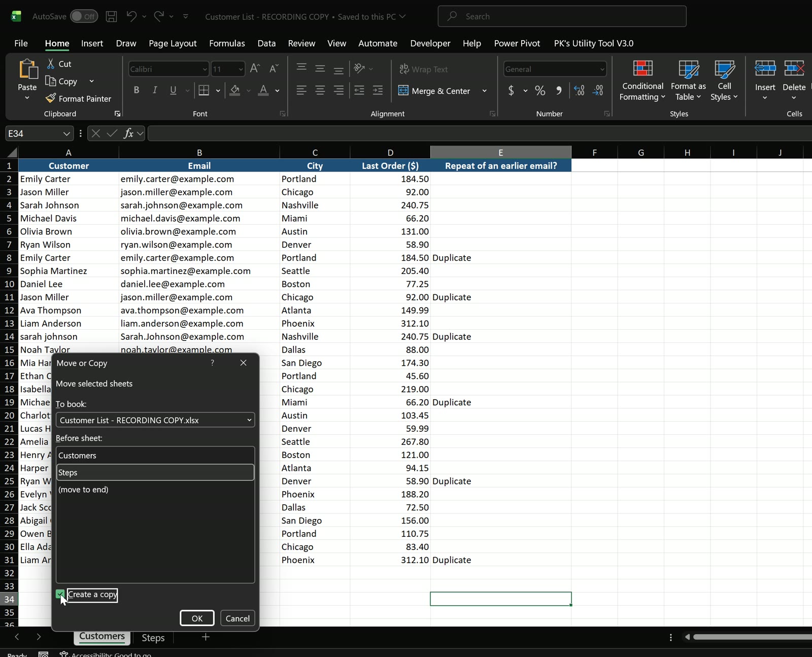Expand the Name Box dropdown arrow
The width and height of the screenshot is (812, 657).
66,133
